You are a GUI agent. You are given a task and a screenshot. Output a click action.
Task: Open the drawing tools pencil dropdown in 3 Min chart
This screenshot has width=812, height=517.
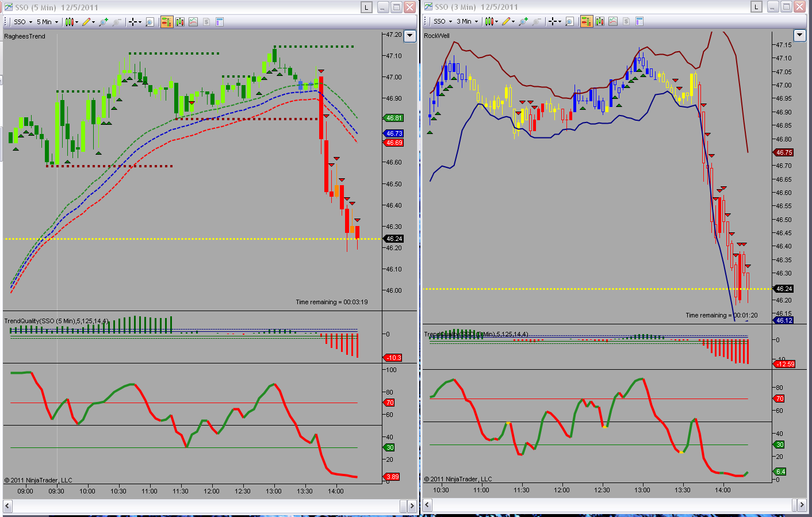click(508, 21)
